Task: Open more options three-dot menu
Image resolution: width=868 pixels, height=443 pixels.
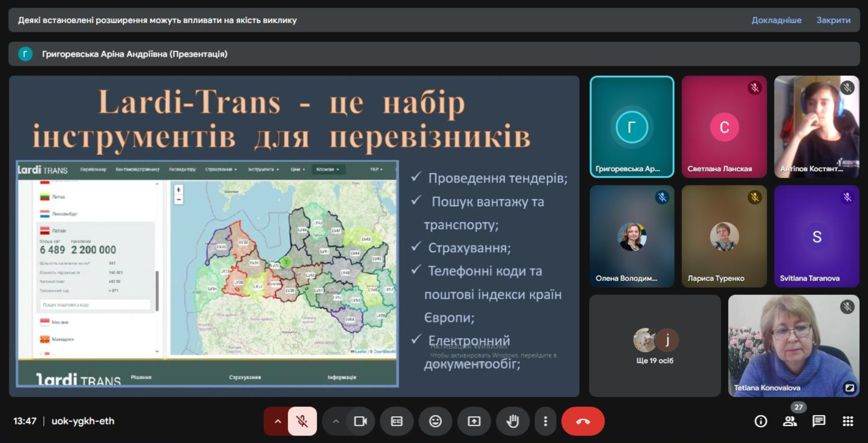Action: [x=545, y=421]
